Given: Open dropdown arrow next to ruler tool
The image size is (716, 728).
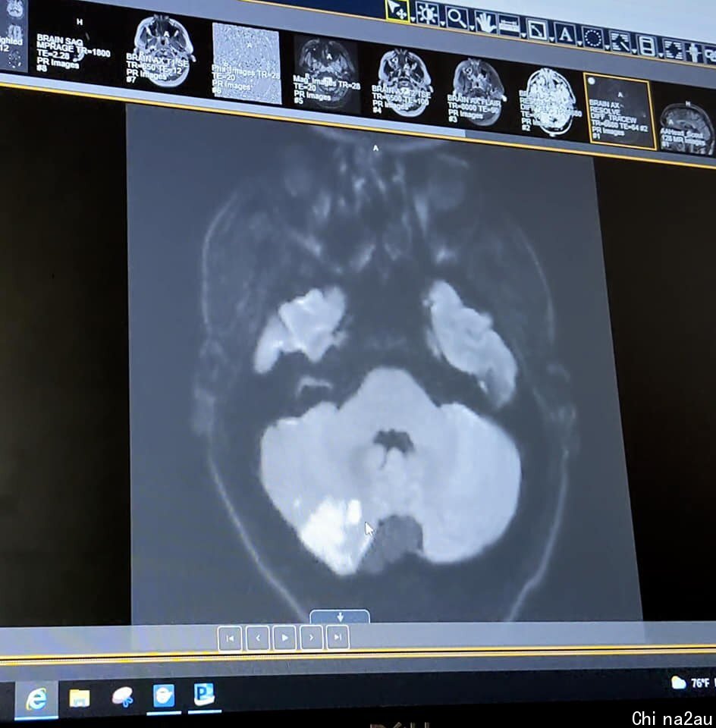Looking at the screenshot, I should pos(523,36).
